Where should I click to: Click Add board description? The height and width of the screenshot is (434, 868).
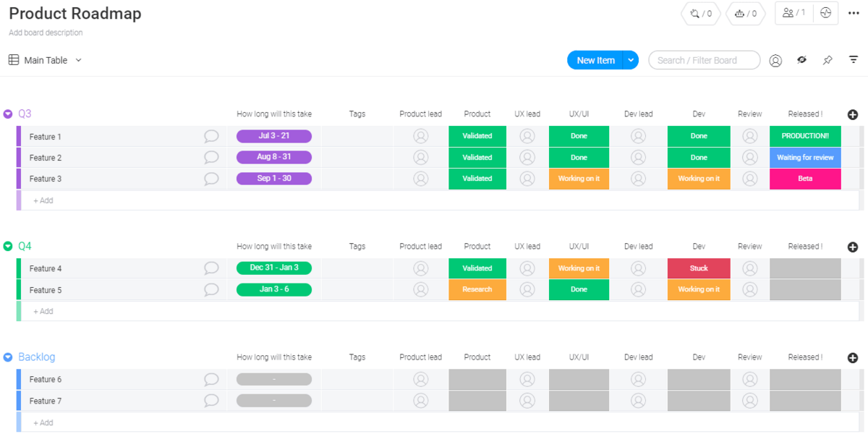46,33
